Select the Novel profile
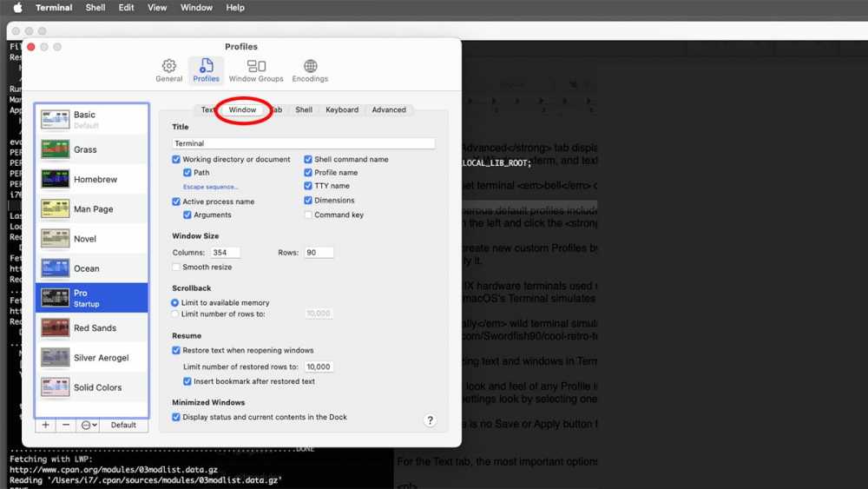Viewport: 868px width, 489px height. tap(92, 239)
